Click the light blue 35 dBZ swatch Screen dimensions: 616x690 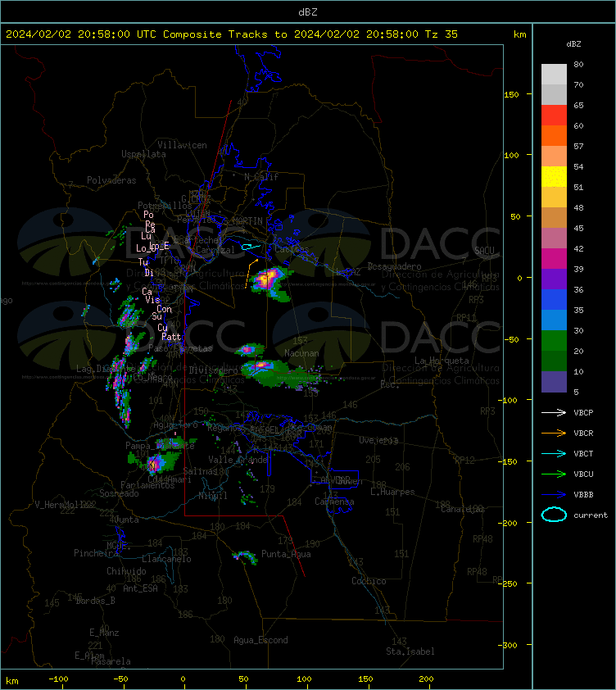tap(554, 320)
